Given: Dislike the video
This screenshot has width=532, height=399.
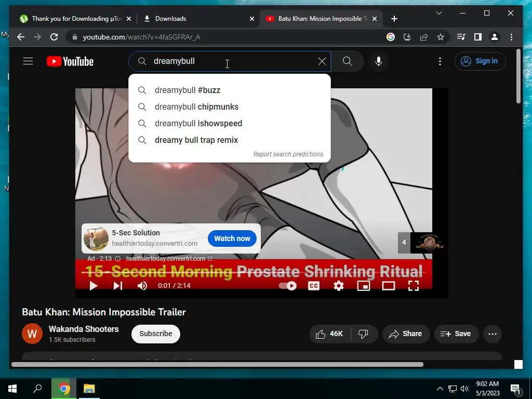Looking at the screenshot, I should (x=364, y=334).
